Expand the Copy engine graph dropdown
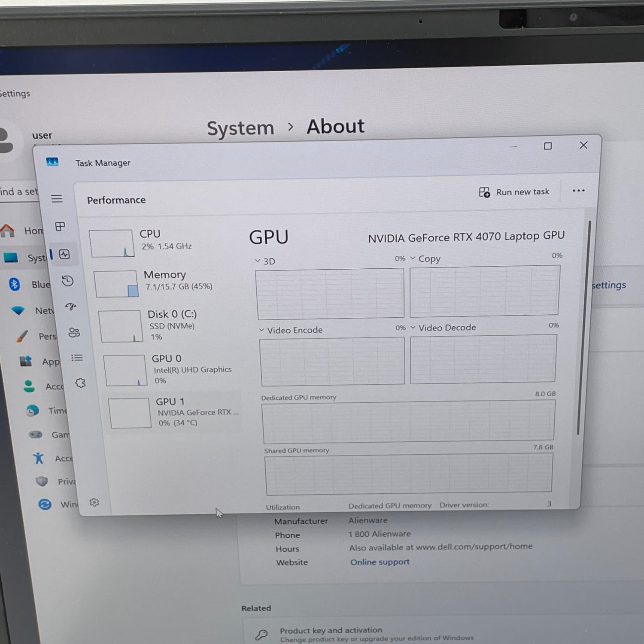This screenshot has height=644, width=644. pyautogui.click(x=413, y=258)
